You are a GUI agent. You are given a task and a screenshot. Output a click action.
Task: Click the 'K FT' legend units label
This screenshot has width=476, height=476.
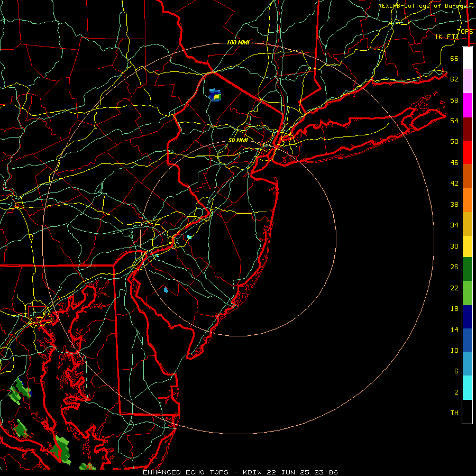click(447, 36)
